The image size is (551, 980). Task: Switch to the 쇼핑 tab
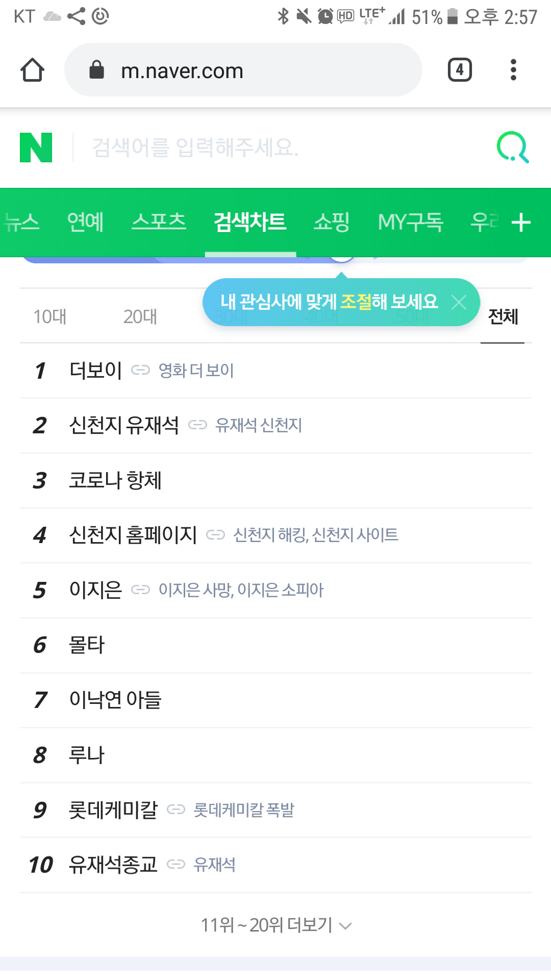point(332,223)
